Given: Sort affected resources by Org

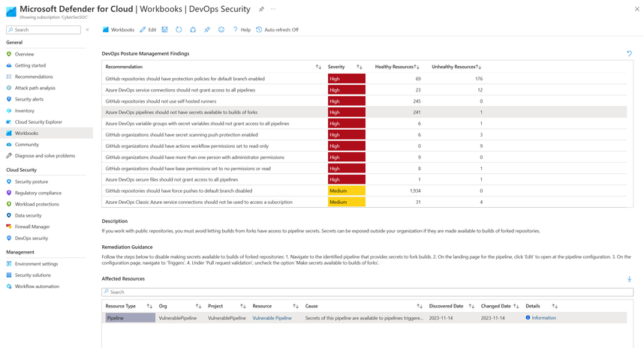Looking at the screenshot, I should [x=198, y=306].
